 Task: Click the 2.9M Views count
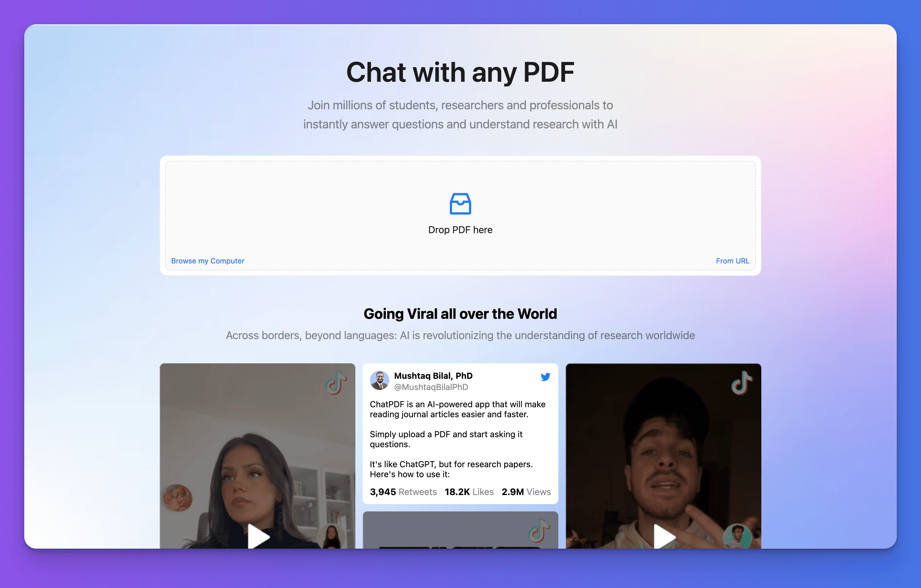pyautogui.click(x=526, y=492)
